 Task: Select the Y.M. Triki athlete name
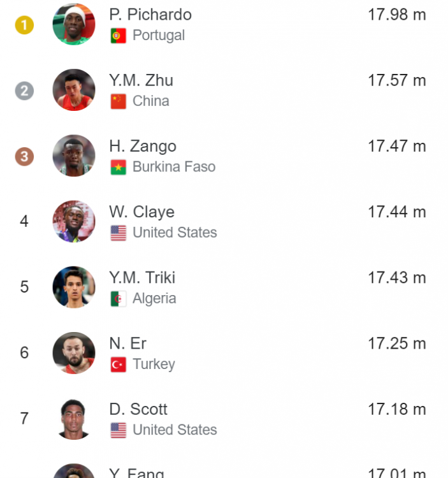142,277
